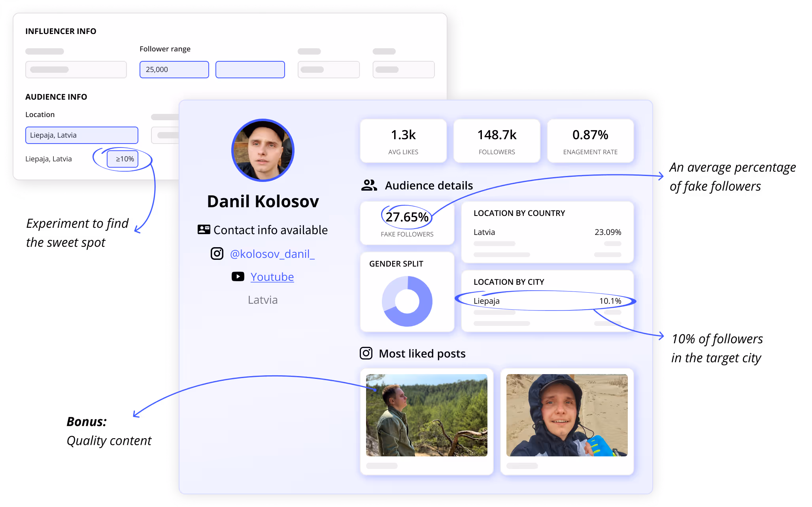The height and width of the screenshot is (507, 812).
Task: Click the 27.65% fake followers card
Action: pyautogui.click(x=407, y=223)
